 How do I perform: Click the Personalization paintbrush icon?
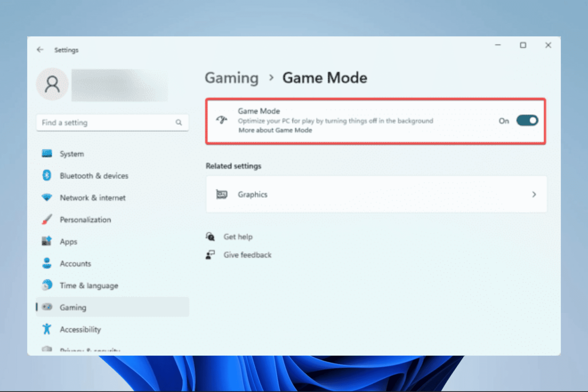(x=47, y=219)
